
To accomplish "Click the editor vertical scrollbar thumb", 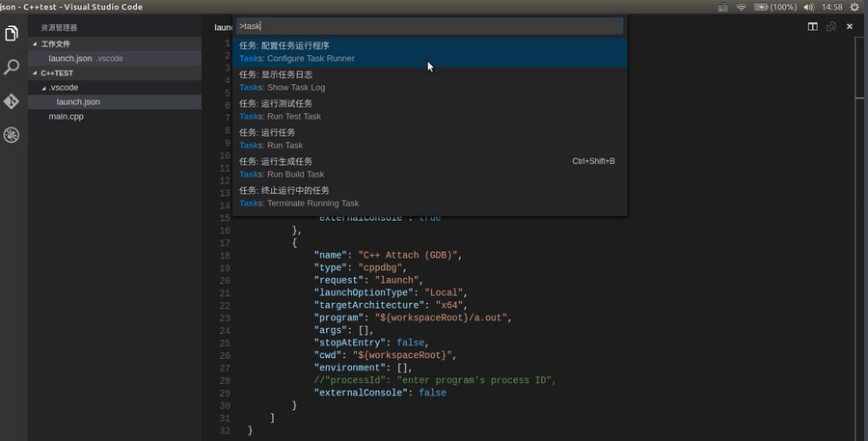I will 859,69.
